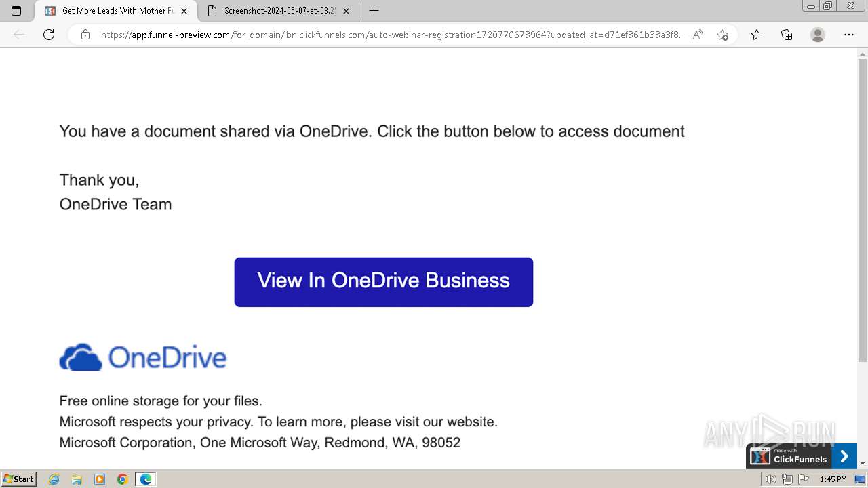Open the Windows Start menu
868x488 pixels.
[19, 479]
